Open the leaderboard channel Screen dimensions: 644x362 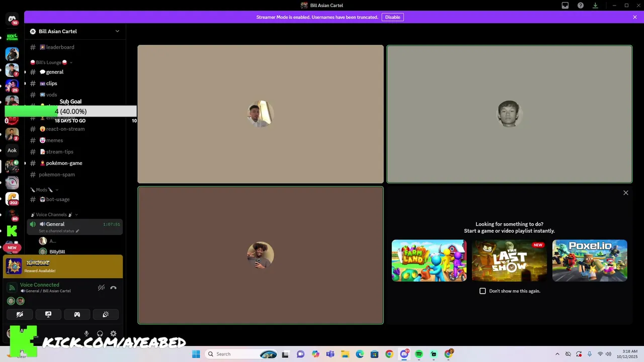75,47
